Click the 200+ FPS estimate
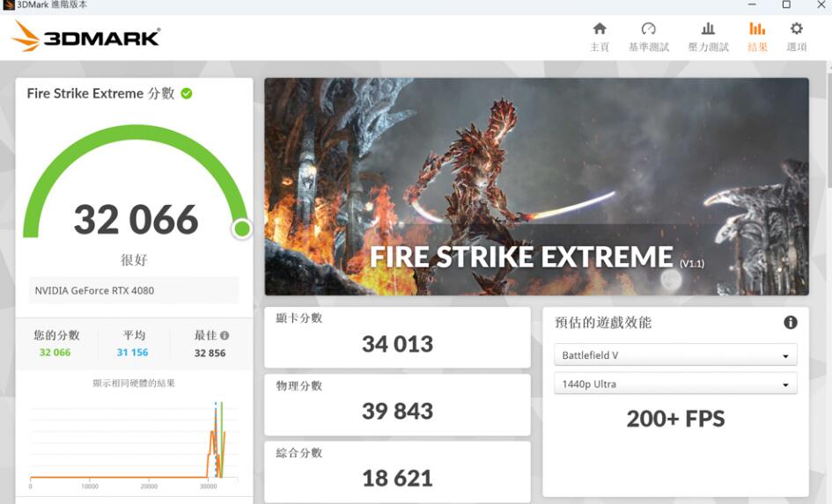Image resolution: width=832 pixels, height=504 pixels. pyautogui.click(x=675, y=419)
